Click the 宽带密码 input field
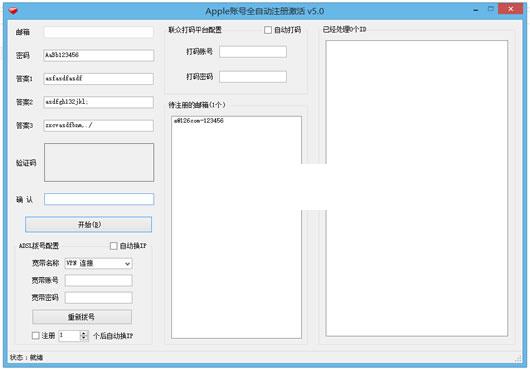 98,298
